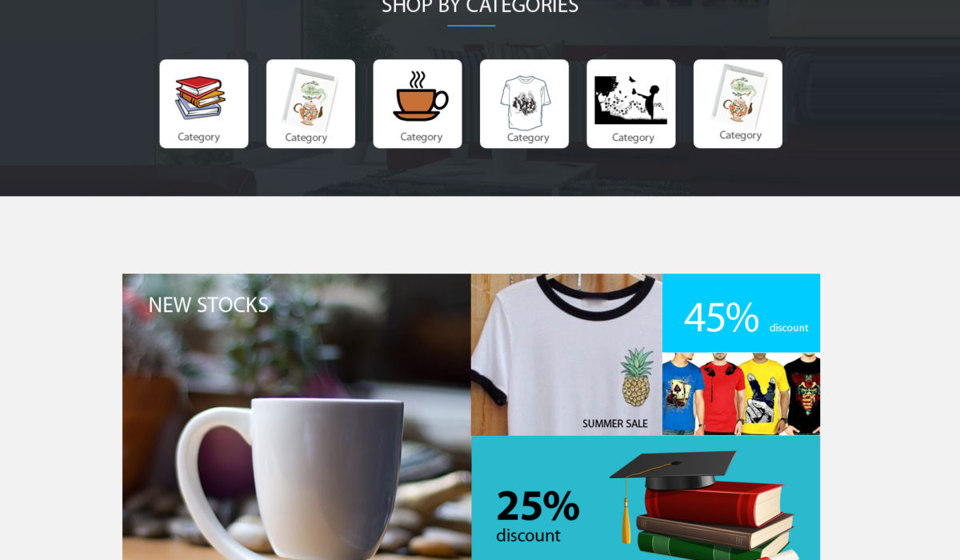
Task: Click the NEW STOCKS heading text
Action: click(208, 305)
